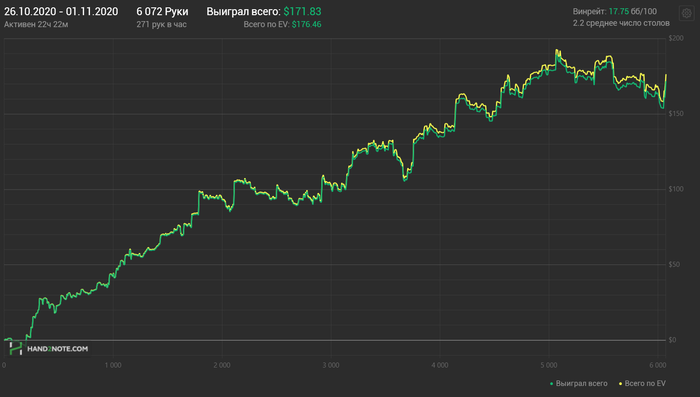Screen dimensions: 700x397
Task: Click the 'Всего по EV:' header label
Action: tap(267, 25)
